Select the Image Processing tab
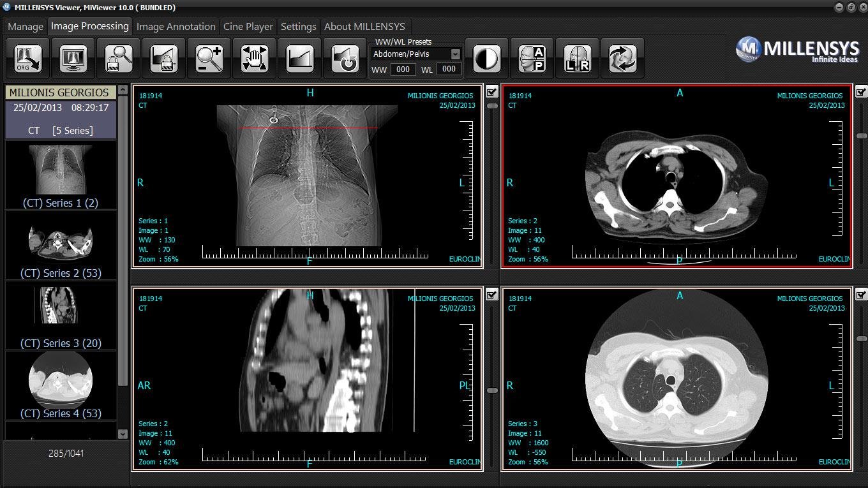Screen dimensions: 868x488 [90, 26]
